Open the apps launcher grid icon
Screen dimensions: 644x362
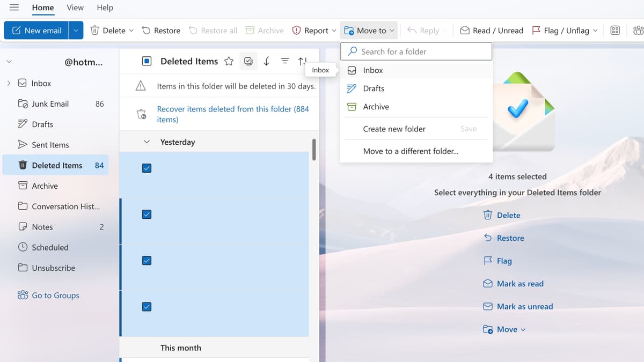point(615,31)
